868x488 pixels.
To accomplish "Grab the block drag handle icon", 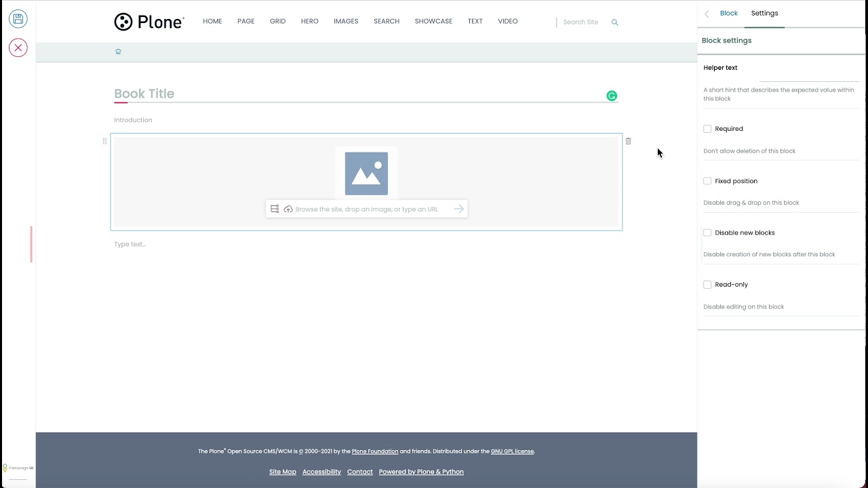I will click(104, 141).
